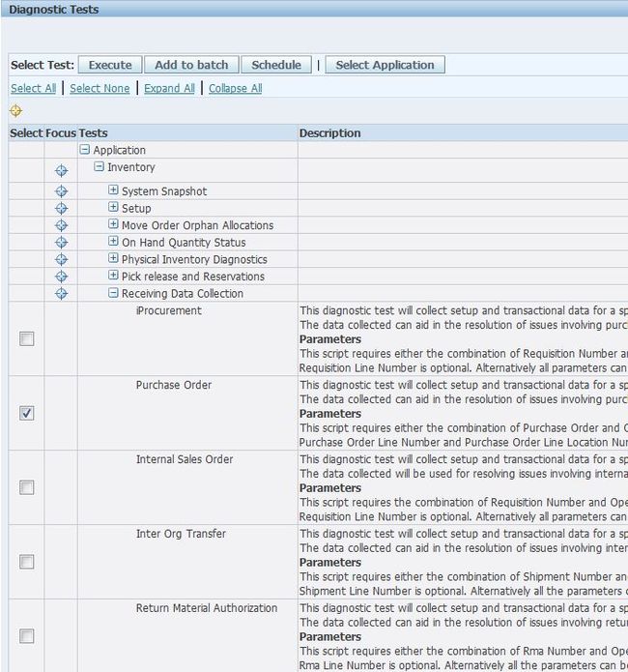Click the Expand All link
628x672 pixels.
click(169, 88)
